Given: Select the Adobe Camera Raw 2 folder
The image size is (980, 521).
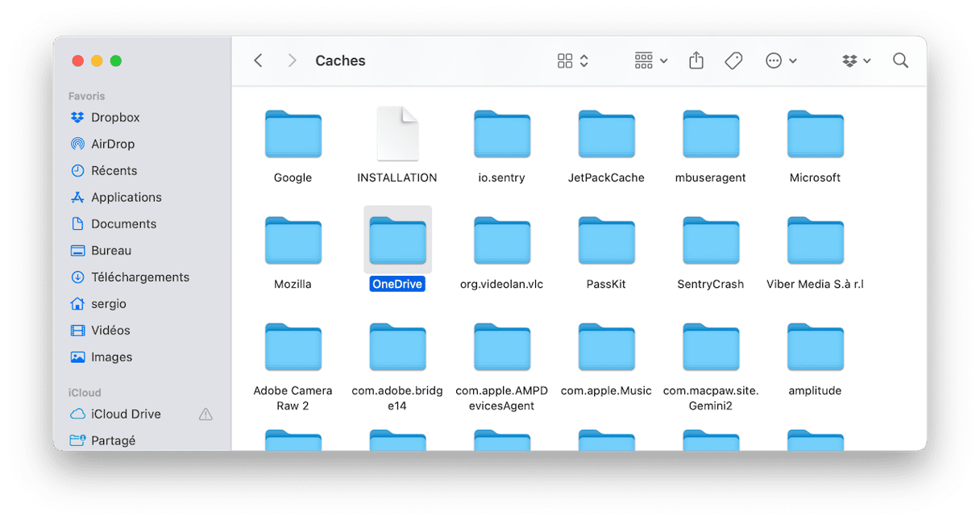Looking at the screenshot, I should [293, 347].
